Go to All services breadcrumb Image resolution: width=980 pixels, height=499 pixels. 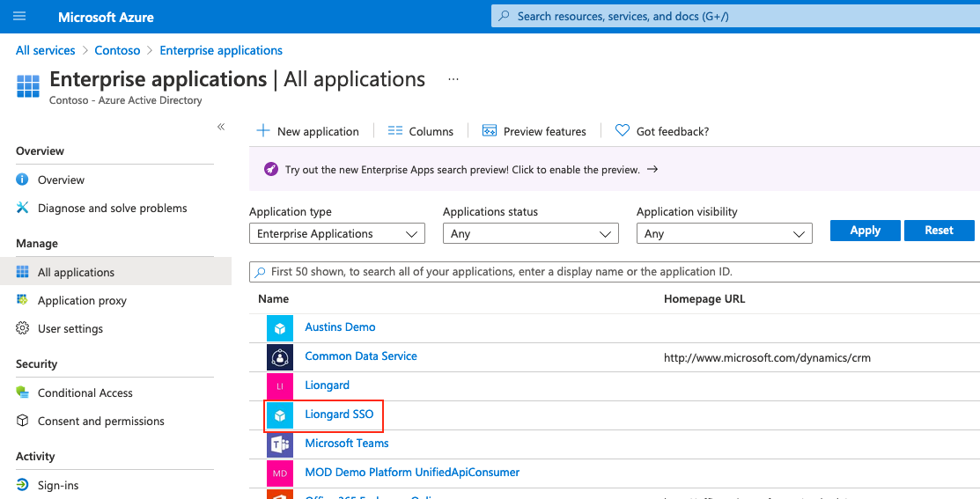click(46, 50)
